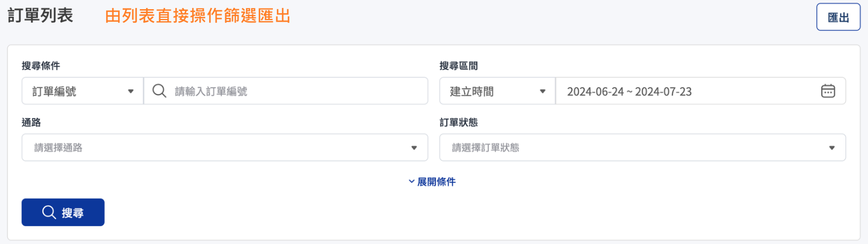Image resolution: width=868 pixels, height=244 pixels.
Task: Click the arrow in the 通路 dropdown
Action: (x=414, y=148)
